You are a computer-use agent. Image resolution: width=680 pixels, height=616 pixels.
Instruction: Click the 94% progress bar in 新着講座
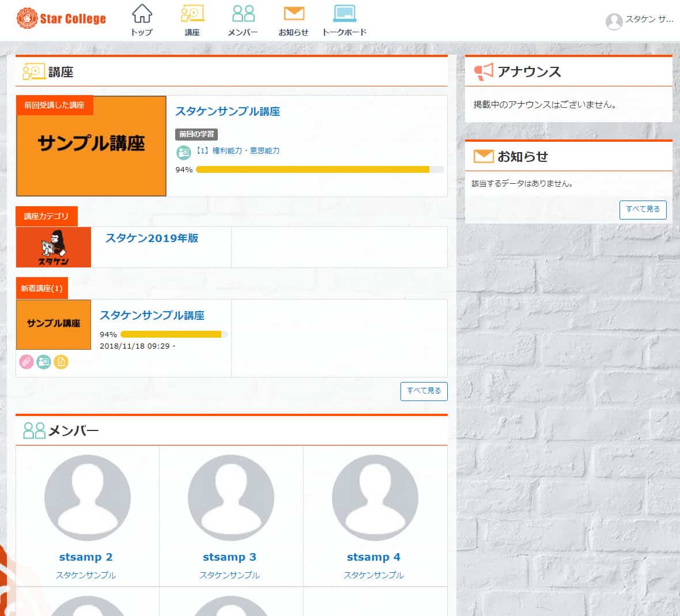pyautogui.click(x=174, y=334)
